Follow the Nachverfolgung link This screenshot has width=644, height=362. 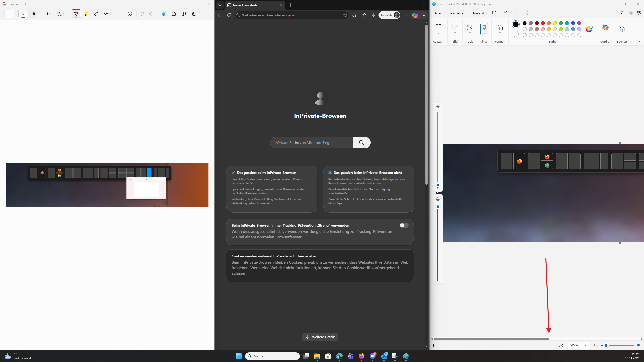(379, 189)
